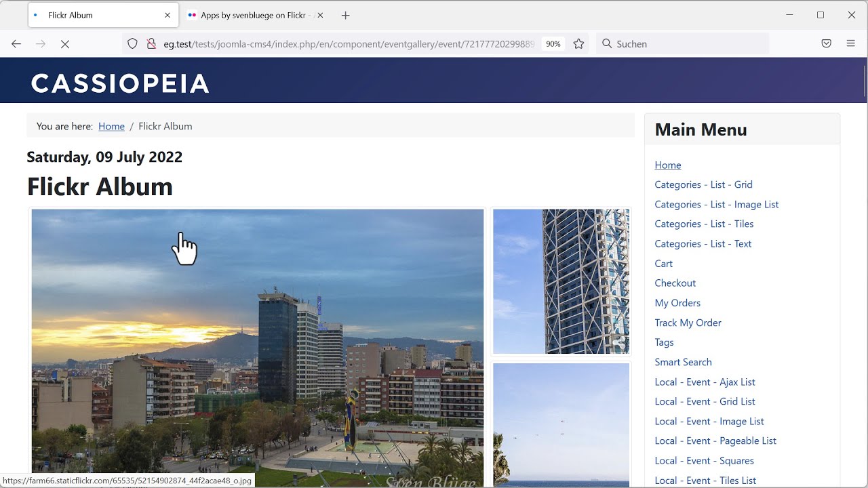Open the Firefox hamburger menu
This screenshot has width=868, height=488.
click(x=850, y=43)
